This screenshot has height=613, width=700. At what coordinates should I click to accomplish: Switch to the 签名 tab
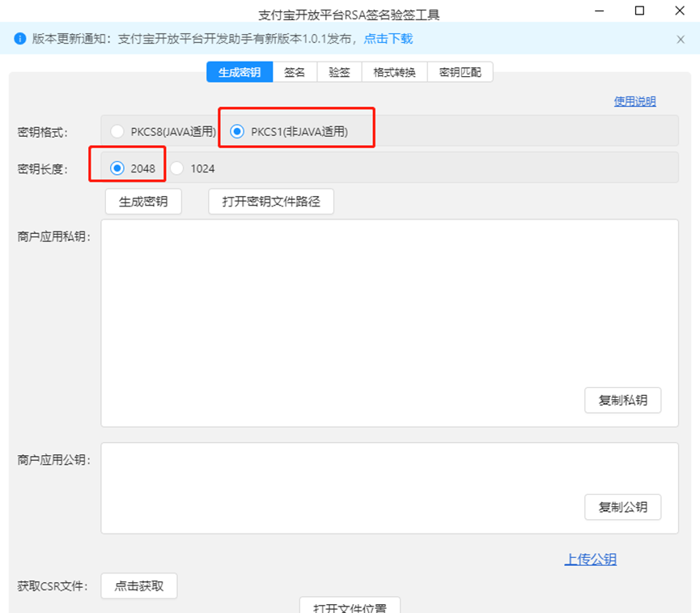click(x=295, y=72)
